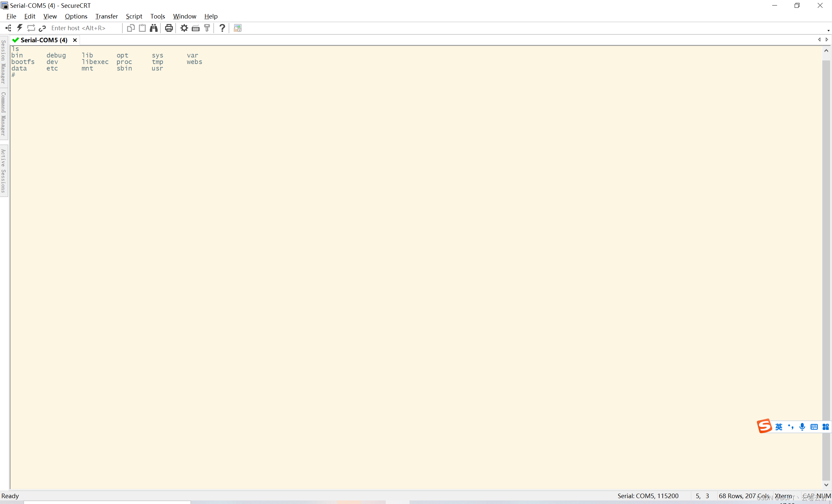Click the Print icon
The width and height of the screenshot is (832, 504).
(169, 28)
